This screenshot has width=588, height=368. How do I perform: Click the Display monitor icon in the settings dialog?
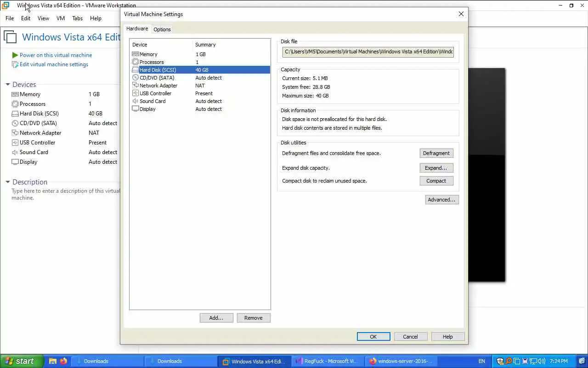pos(135,109)
